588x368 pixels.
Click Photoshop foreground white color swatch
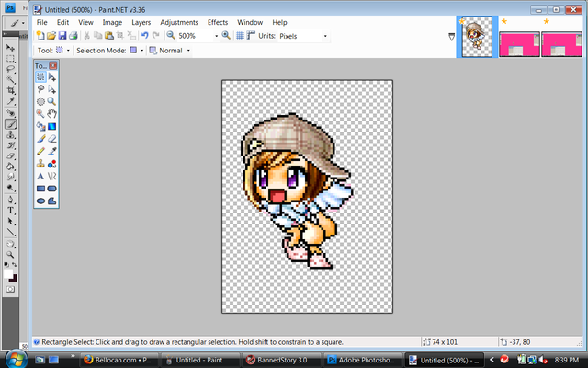[x=7, y=274]
